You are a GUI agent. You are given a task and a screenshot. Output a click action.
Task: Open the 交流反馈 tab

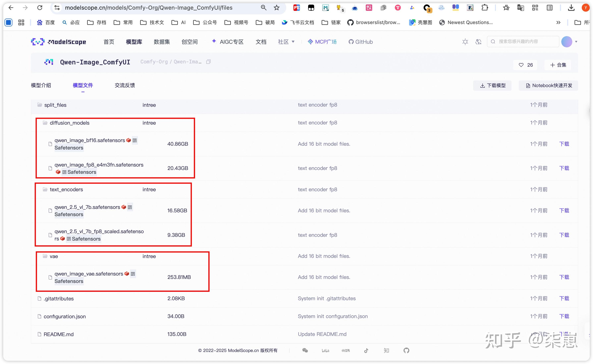point(125,85)
